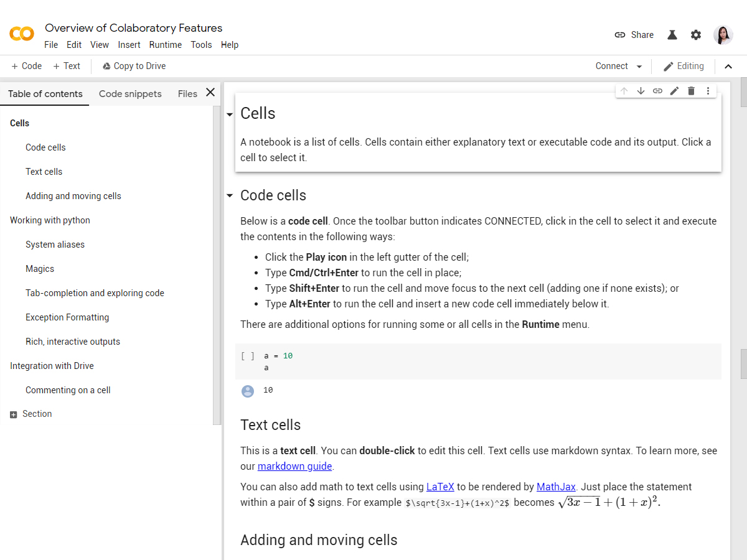This screenshot has height=560, width=747.
Task: Open the Edit cell pencil icon
Action: (674, 90)
